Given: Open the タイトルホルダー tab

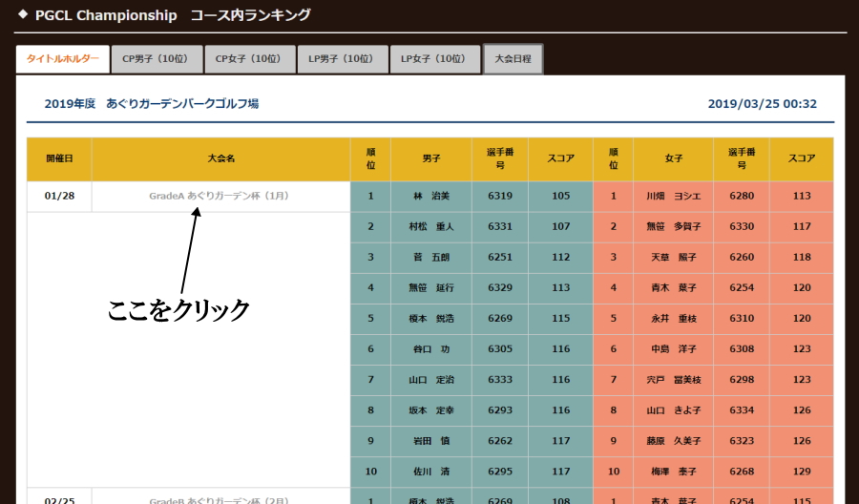Looking at the screenshot, I should click(x=62, y=59).
